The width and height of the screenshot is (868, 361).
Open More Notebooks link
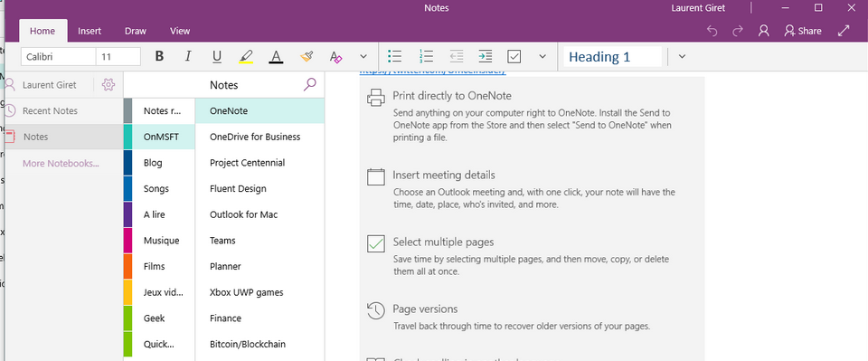click(x=61, y=164)
